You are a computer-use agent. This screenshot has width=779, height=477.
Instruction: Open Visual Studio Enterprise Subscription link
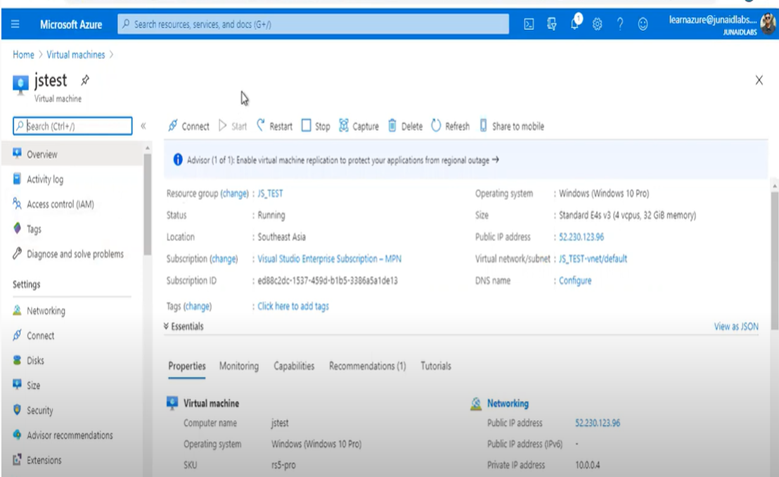click(x=329, y=258)
